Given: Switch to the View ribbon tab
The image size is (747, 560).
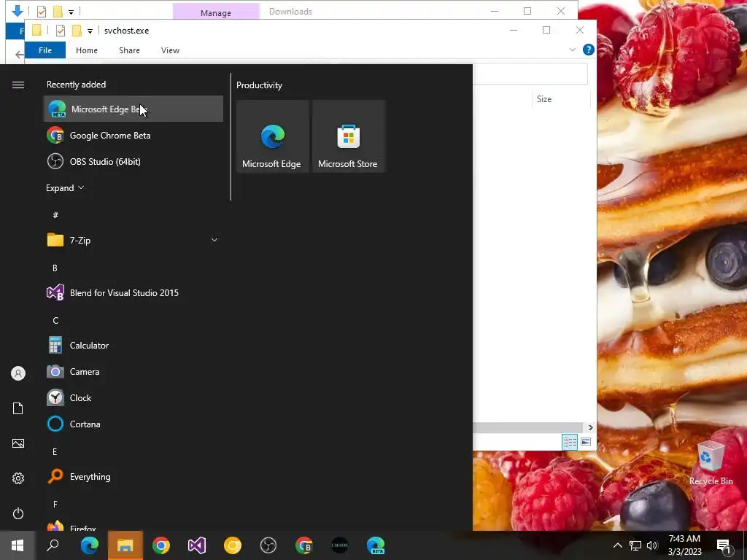Looking at the screenshot, I should coord(170,50).
